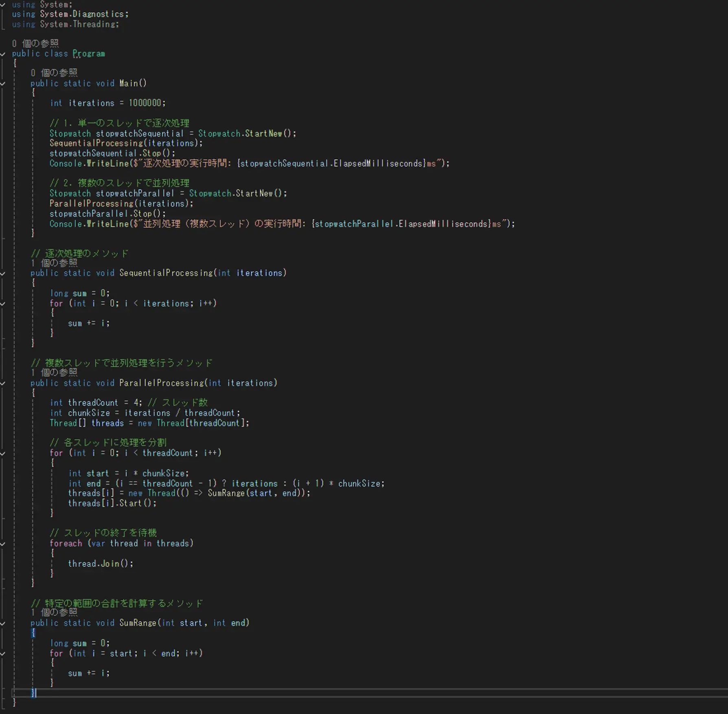Viewport: 728px width, 714px height.
Task: Collapse the using directives block
Action: pyautogui.click(x=3, y=4)
